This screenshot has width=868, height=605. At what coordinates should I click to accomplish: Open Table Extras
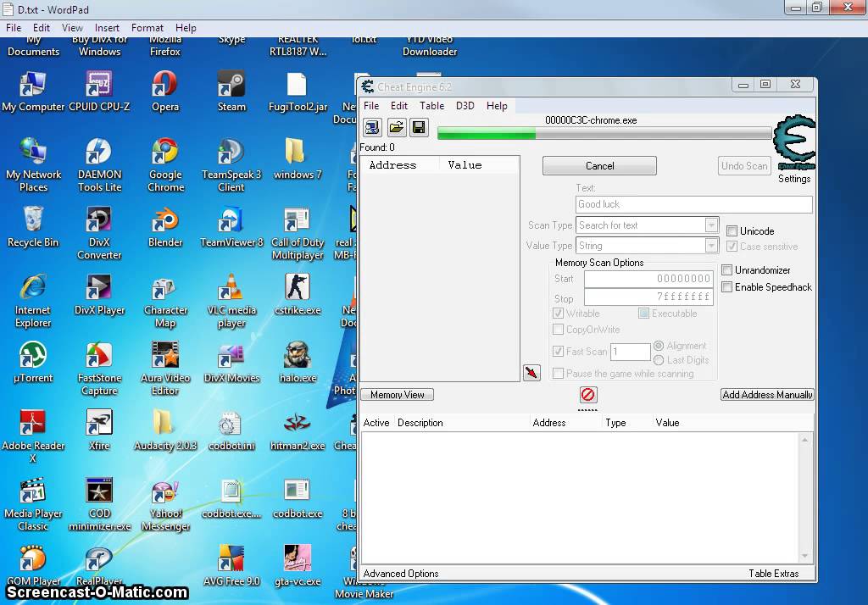pos(773,574)
